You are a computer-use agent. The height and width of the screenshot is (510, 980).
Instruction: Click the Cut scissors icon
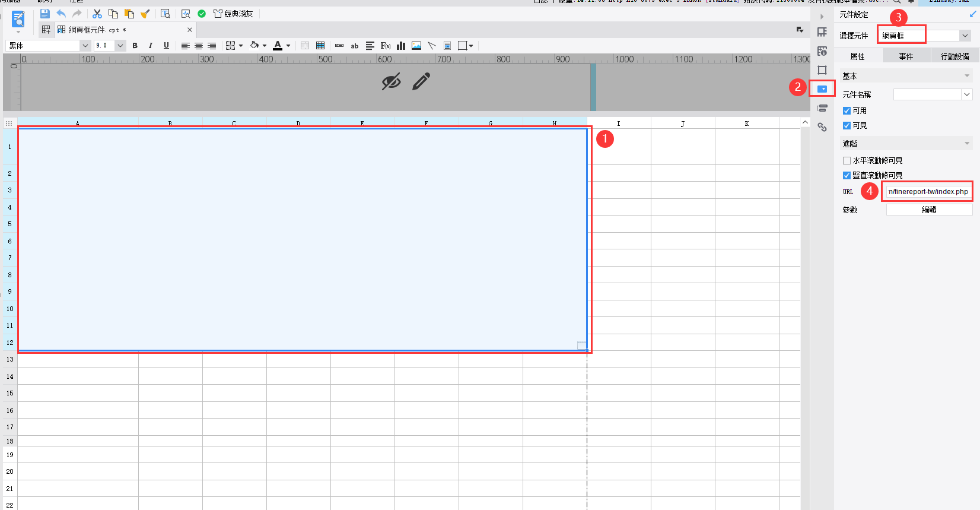(97, 14)
